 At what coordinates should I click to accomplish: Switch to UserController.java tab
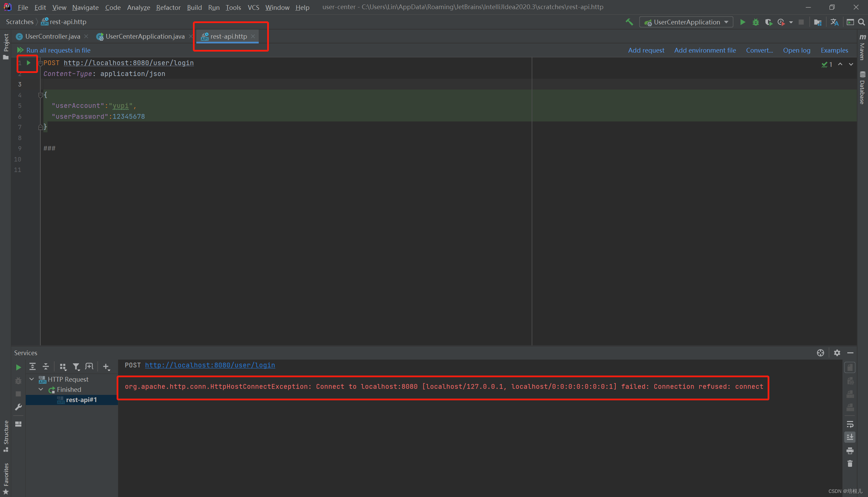(53, 36)
